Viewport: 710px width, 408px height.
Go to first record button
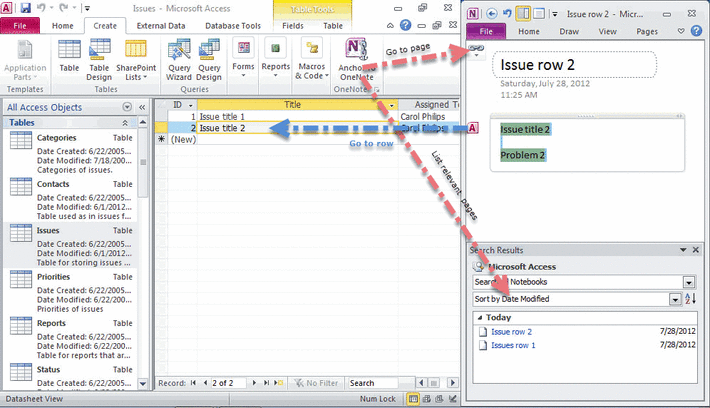(193, 383)
